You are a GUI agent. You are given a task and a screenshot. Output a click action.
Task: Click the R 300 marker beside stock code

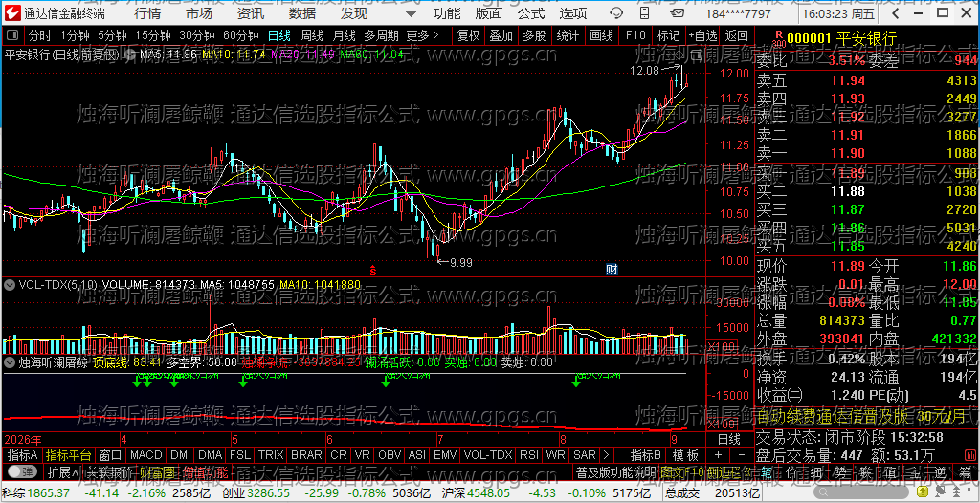click(x=778, y=39)
